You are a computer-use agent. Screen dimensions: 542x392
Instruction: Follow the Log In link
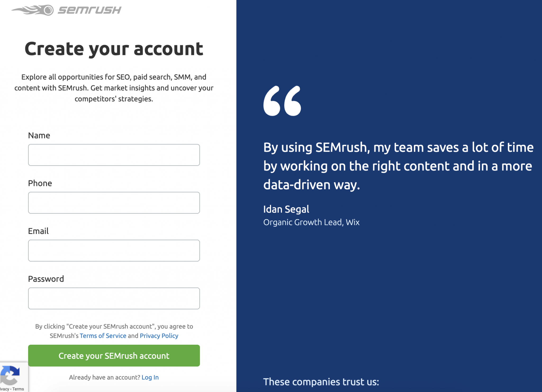[150, 377]
